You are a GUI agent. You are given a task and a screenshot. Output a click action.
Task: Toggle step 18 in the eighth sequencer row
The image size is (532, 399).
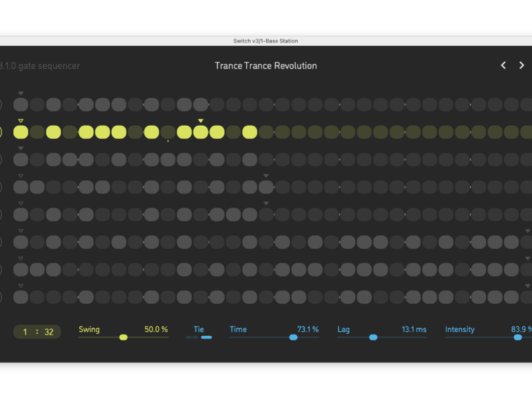click(299, 297)
